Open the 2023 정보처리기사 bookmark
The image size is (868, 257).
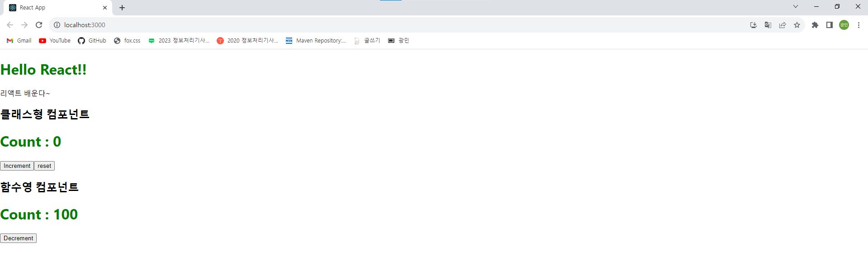point(179,41)
